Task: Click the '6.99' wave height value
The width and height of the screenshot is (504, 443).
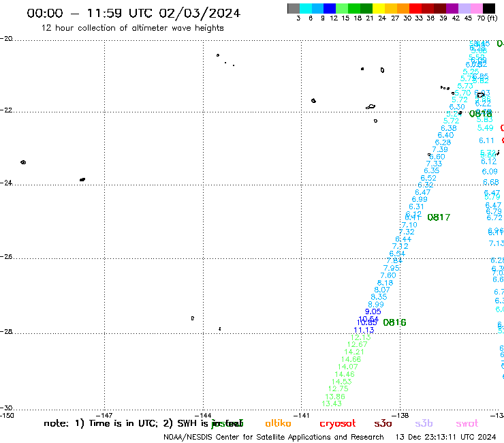Action: click(x=420, y=199)
